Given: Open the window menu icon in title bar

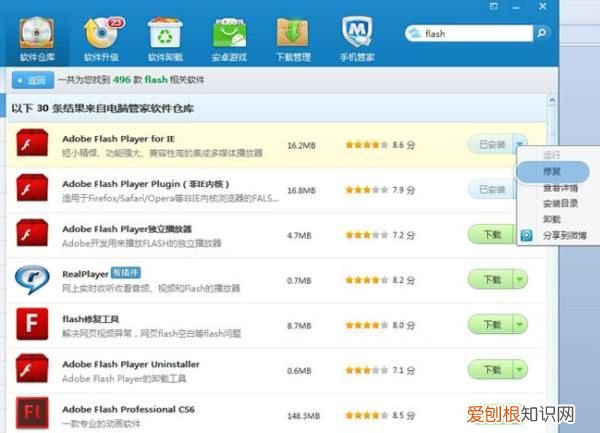Looking at the screenshot, I should (x=494, y=6).
